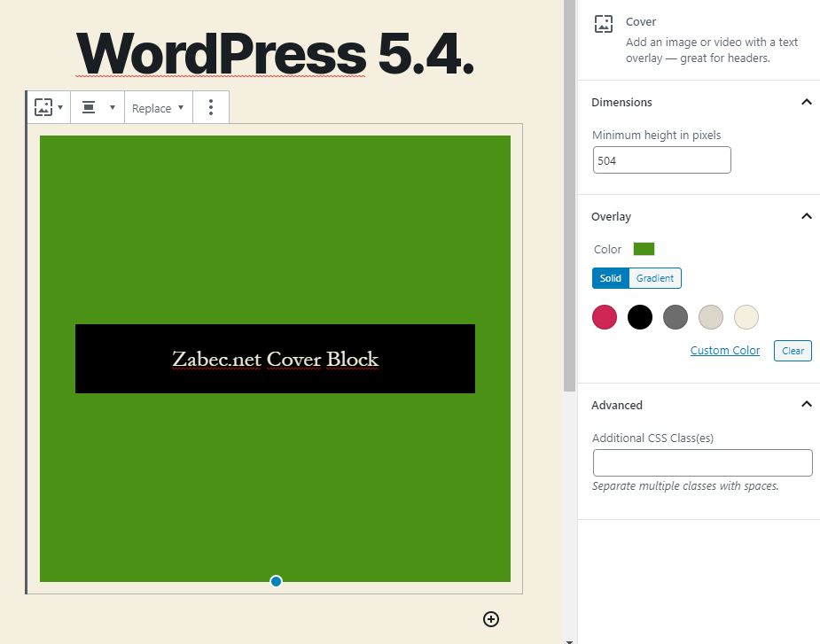Click the Cover block type icon in toolbar
The height and width of the screenshot is (644, 820).
44,107
